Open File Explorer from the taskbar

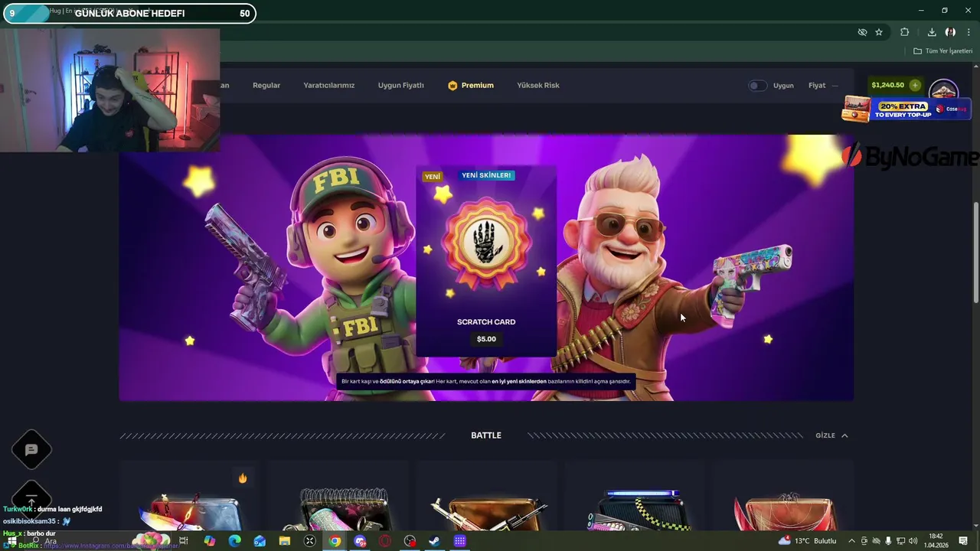coord(285,541)
